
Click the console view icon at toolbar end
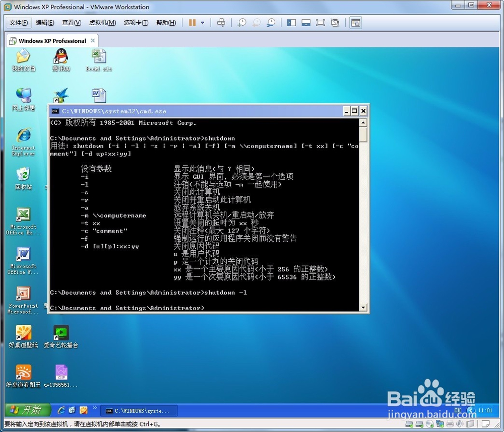tap(356, 23)
